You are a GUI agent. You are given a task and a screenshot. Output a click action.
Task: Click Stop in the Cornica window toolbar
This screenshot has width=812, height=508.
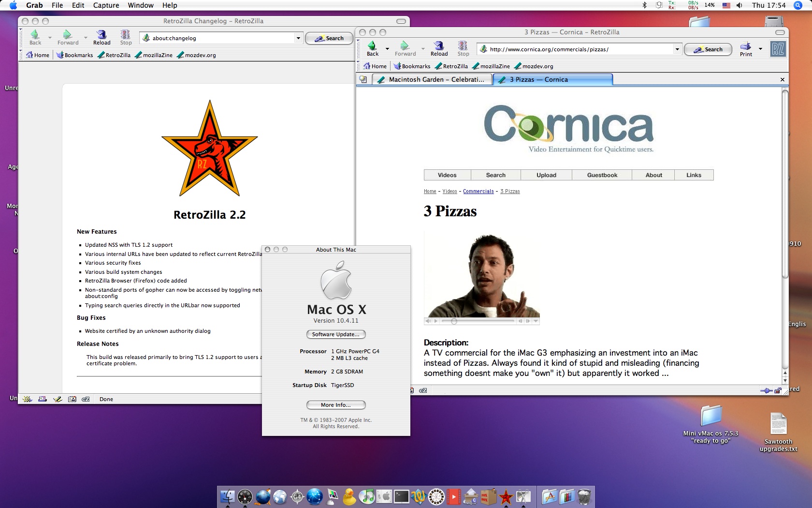click(x=463, y=48)
